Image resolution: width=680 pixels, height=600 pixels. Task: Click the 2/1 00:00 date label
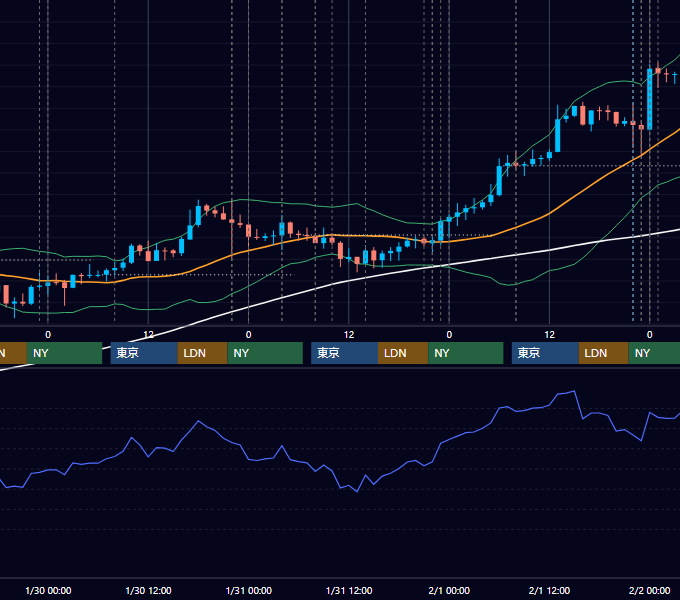[449, 590]
